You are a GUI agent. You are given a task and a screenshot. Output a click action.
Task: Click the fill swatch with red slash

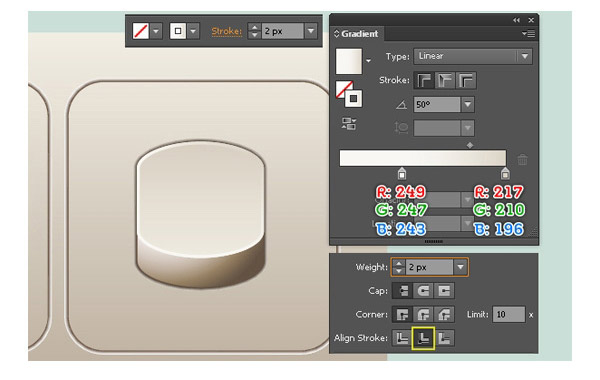[140, 31]
